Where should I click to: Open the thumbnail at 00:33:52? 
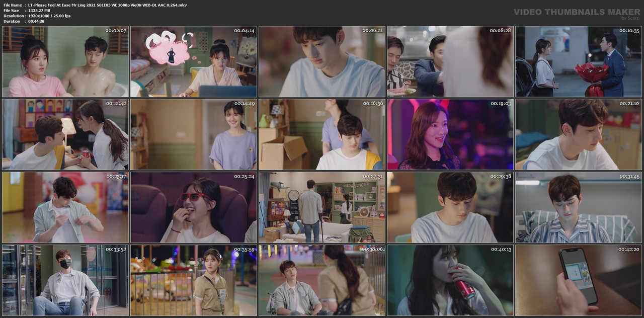point(65,280)
